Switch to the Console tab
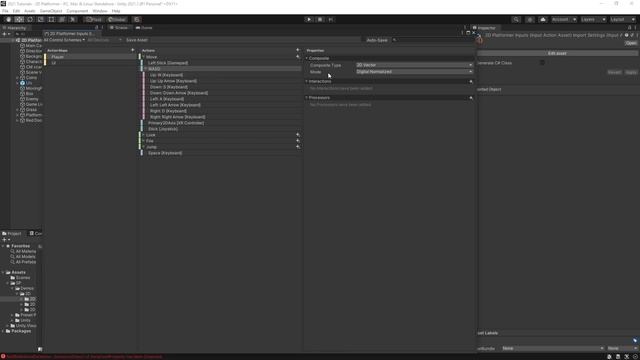 [x=36, y=233]
